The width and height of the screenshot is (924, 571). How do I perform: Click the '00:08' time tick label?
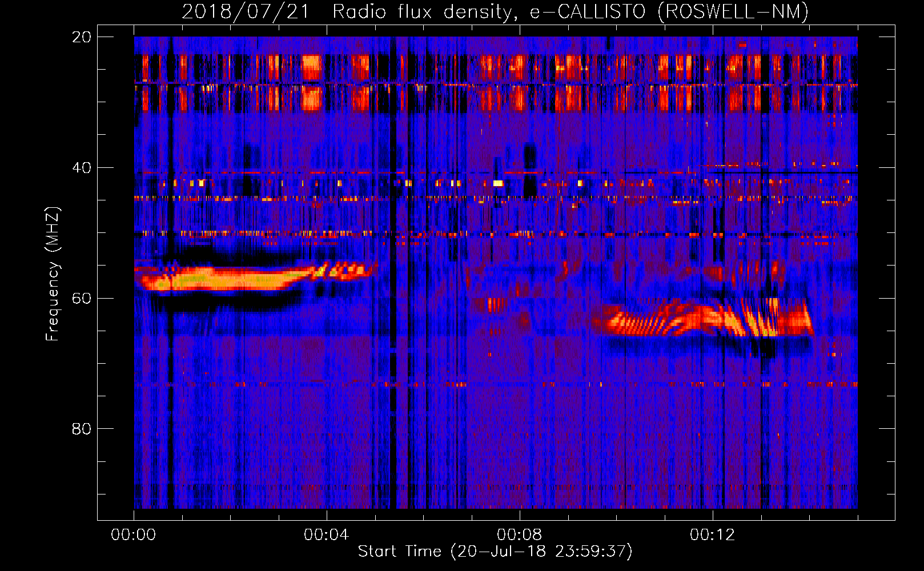click(x=520, y=534)
